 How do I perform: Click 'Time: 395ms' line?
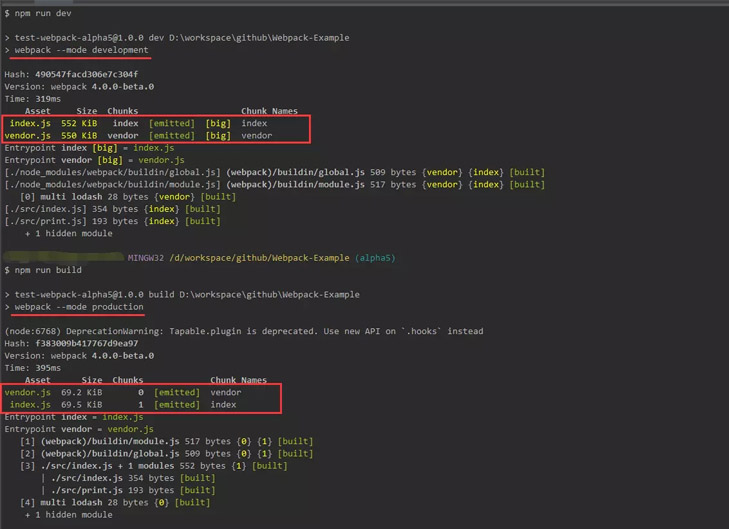(33, 368)
